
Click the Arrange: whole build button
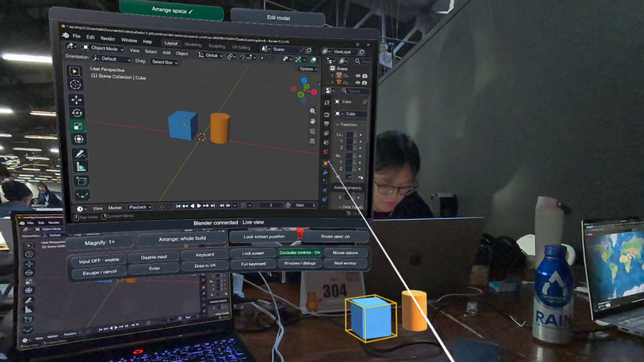pos(182,239)
